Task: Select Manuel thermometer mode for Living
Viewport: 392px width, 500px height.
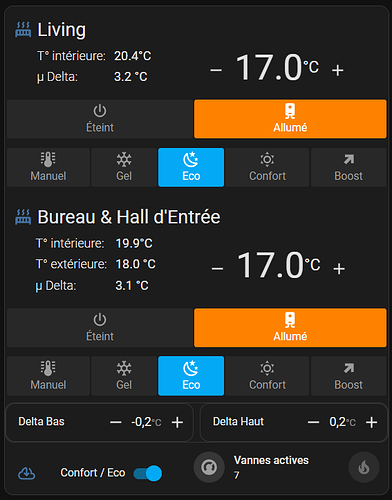Action: [48, 167]
